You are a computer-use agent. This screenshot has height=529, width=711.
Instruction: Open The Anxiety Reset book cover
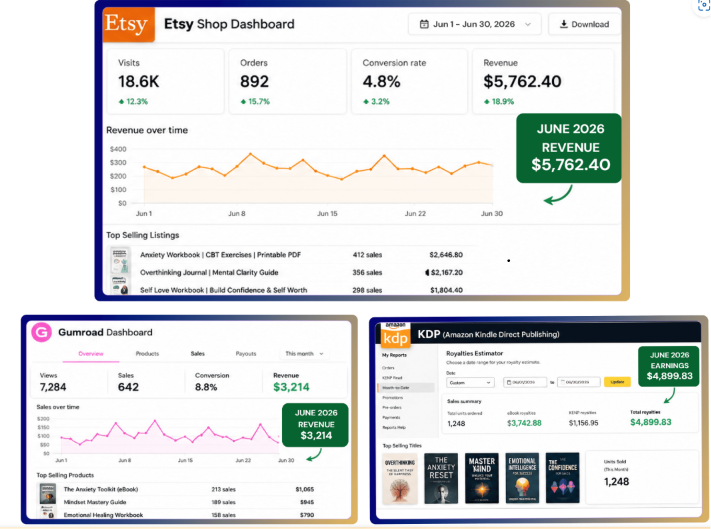coord(441,478)
